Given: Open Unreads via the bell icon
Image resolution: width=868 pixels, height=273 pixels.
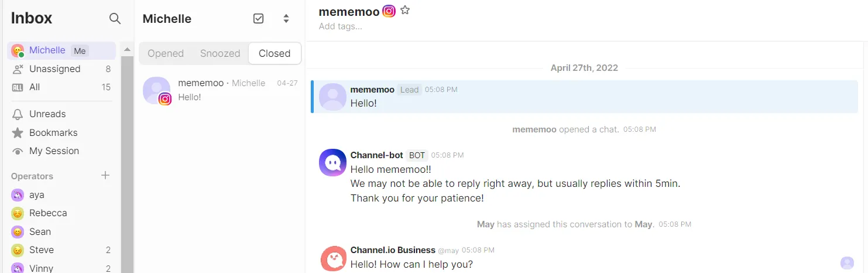Looking at the screenshot, I should (x=18, y=114).
